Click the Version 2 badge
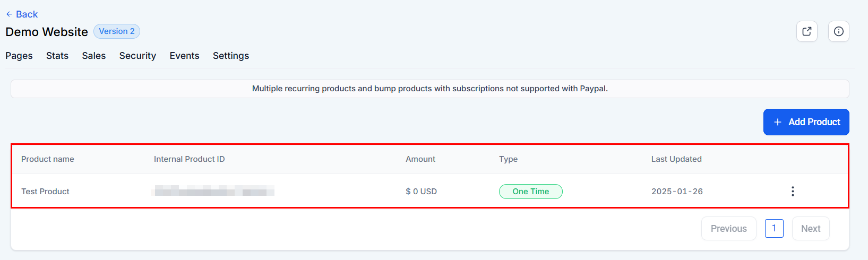 pyautogui.click(x=117, y=31)
